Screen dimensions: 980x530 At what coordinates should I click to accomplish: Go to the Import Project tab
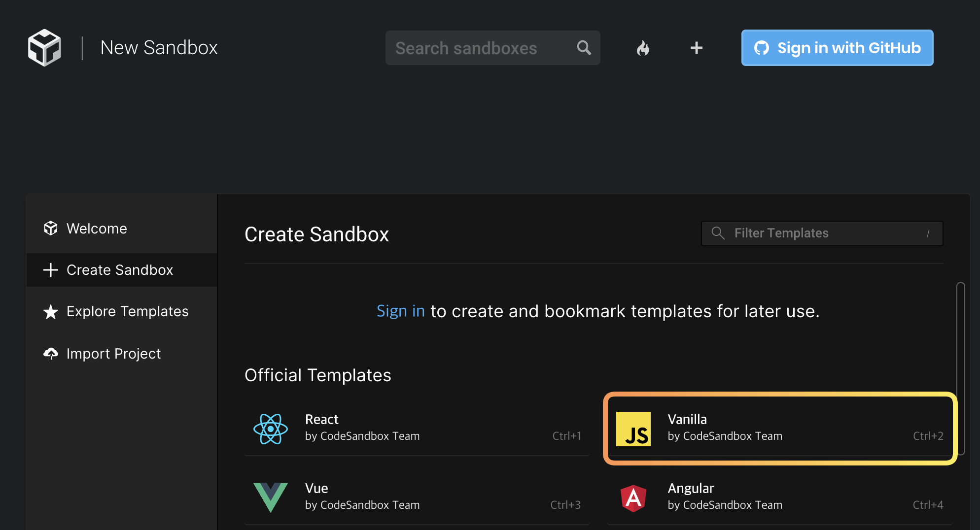[122, 354]
